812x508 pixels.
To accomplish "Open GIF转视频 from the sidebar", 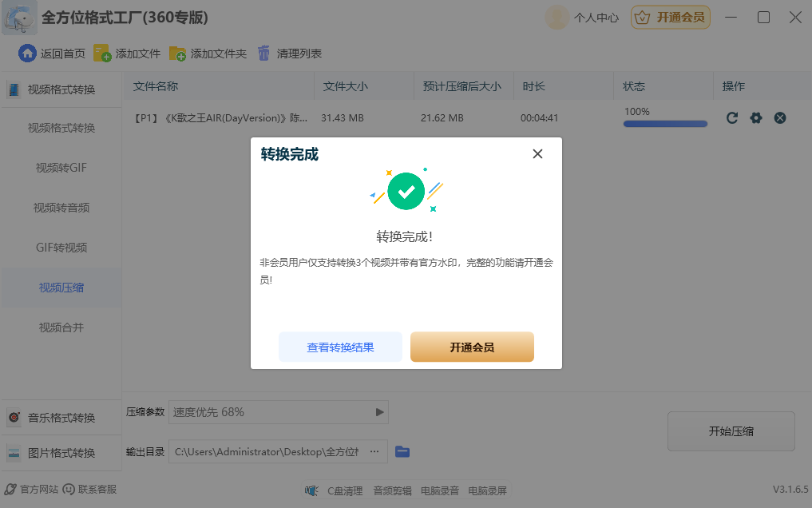I will 60,247.
